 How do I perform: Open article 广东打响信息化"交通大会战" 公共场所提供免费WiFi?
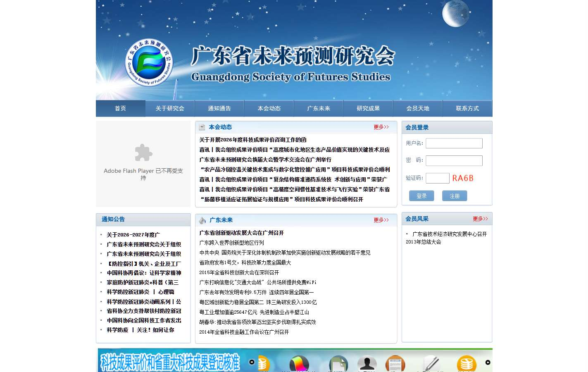258,282
